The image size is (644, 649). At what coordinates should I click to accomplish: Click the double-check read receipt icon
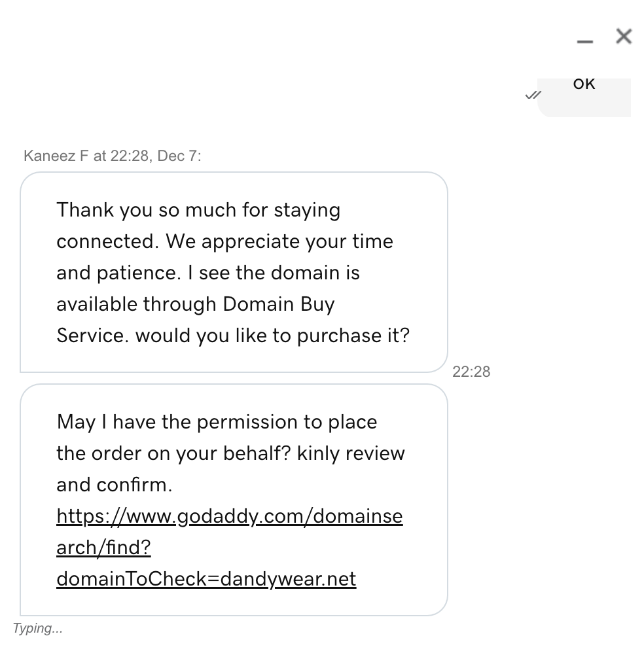(533, 96)
